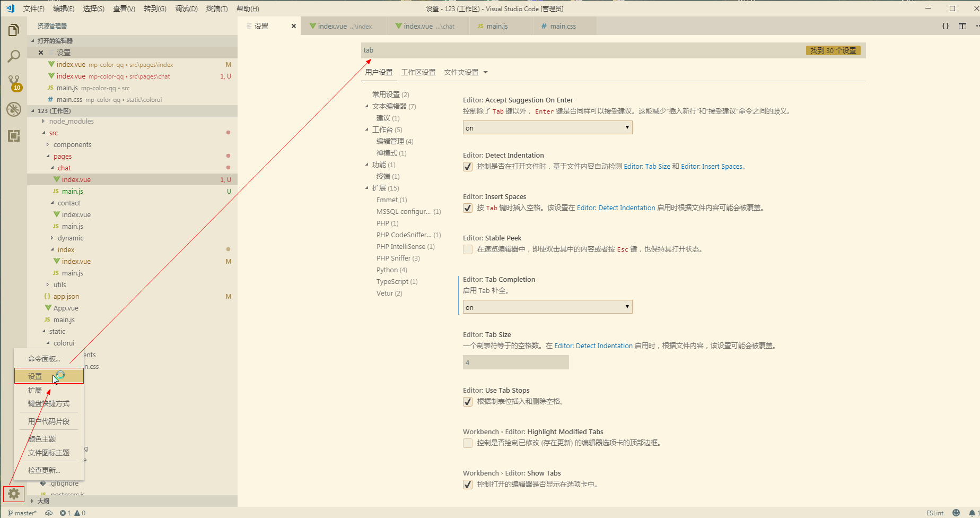Image resolution: width=980 pixels, height=518 pixels.
Task: Enable the Stable Peek checkbox
Action: (468, 249)
